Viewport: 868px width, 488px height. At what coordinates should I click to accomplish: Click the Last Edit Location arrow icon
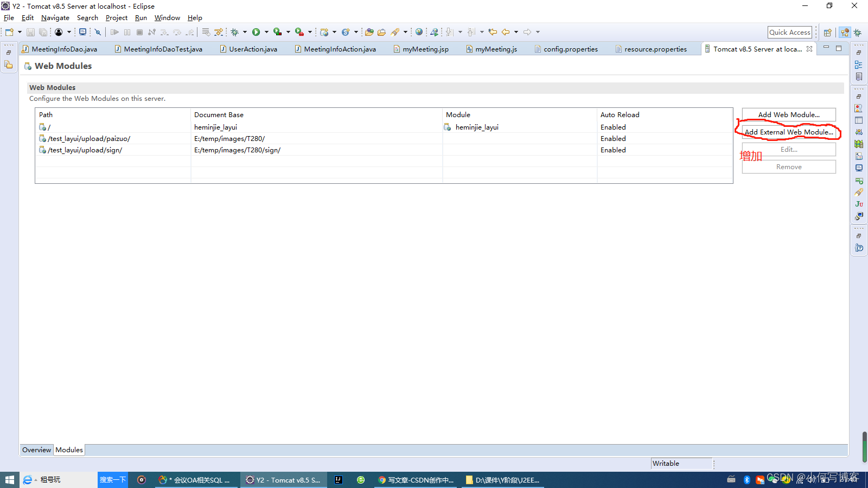point(493,32)
